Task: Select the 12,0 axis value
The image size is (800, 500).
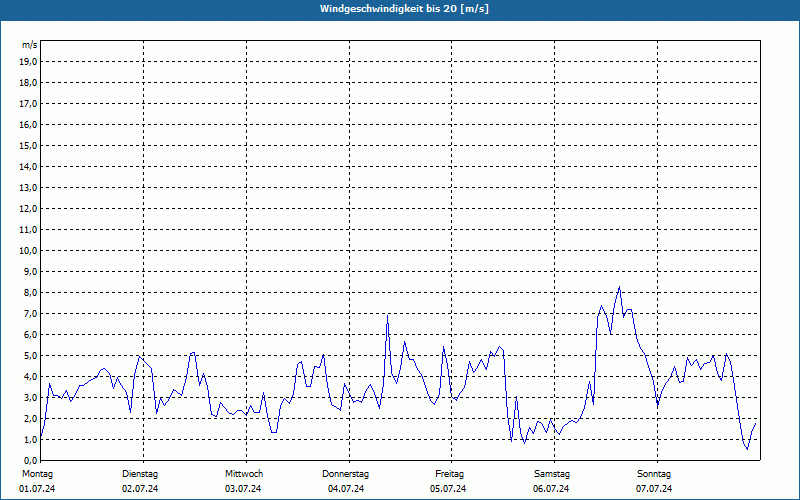Action: click(28, 209)
